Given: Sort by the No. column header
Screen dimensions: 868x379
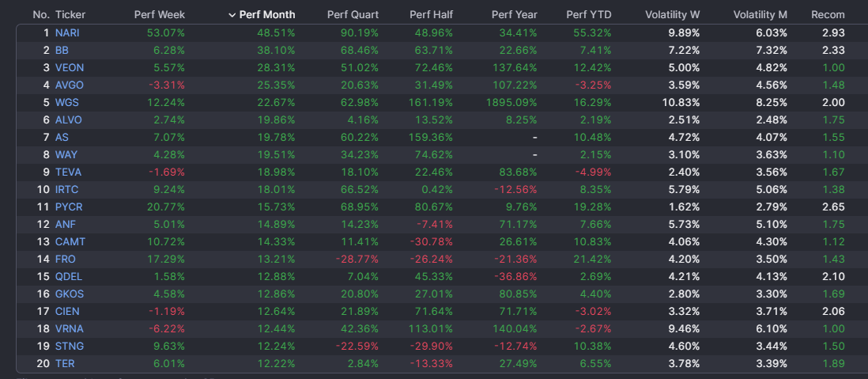Looking at the screenshot, I should tap(41, 15).
